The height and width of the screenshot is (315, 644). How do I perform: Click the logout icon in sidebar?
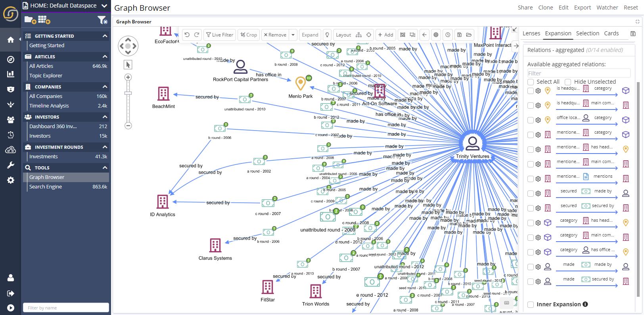click(x=11, y=293)
